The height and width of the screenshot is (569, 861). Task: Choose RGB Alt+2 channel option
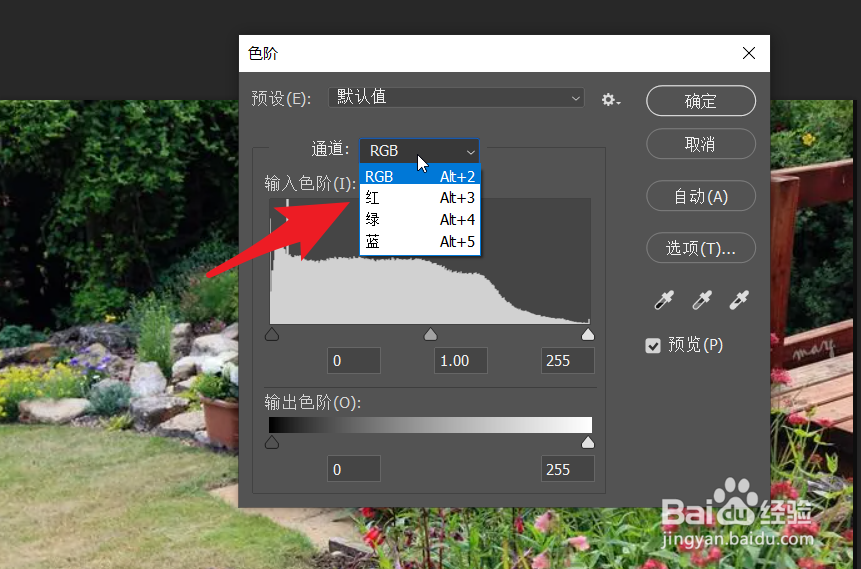pyautogui.click(x=420, y=176)
